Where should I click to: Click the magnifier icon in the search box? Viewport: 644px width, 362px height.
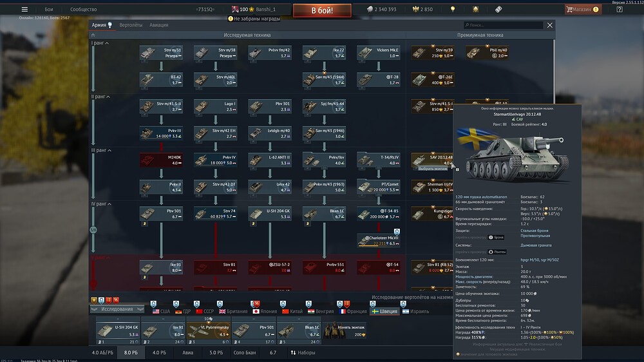[x=466, y=25]
